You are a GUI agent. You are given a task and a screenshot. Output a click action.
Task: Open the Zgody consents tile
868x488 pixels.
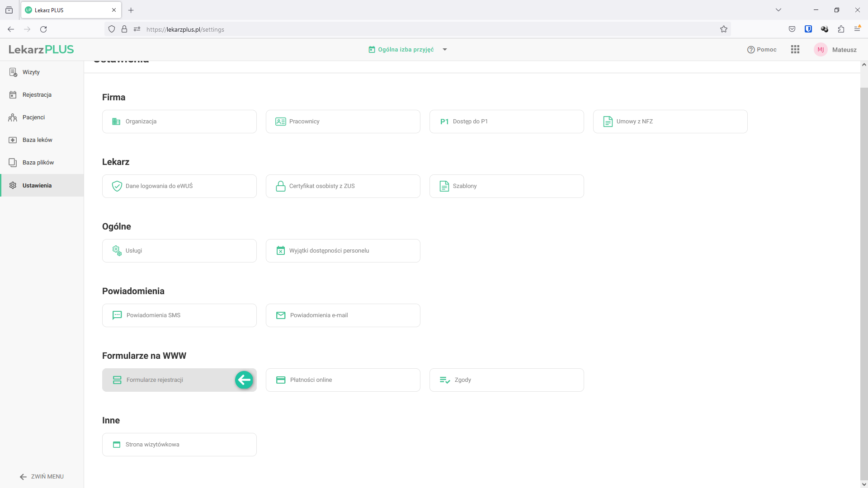click(x=506, y=380)
